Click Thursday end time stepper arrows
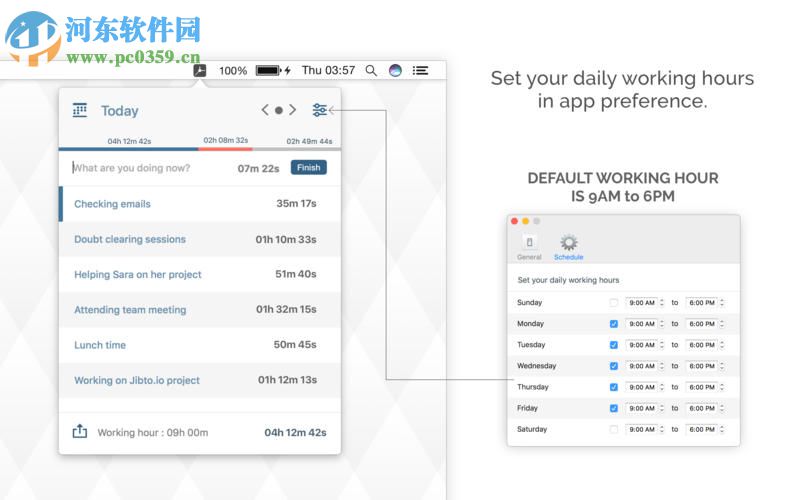Screen dimensions: 800x500 tap(721, 387)
